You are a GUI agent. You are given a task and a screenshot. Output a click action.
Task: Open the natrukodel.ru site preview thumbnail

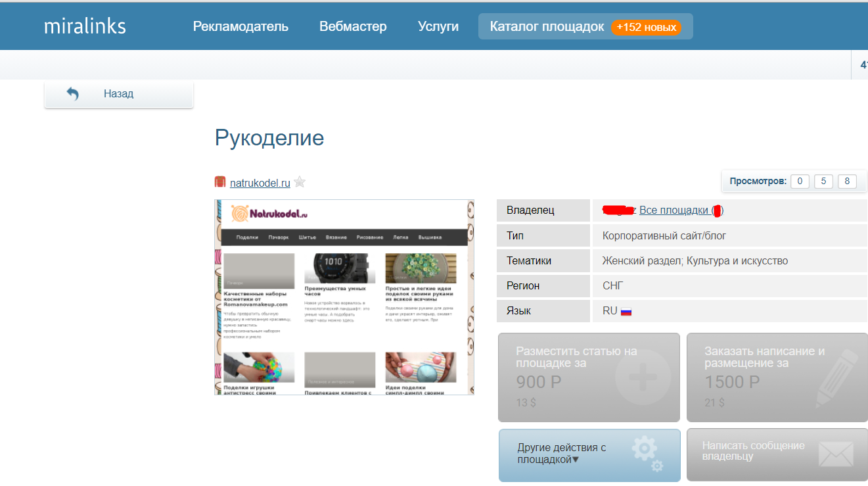(344, 297)
